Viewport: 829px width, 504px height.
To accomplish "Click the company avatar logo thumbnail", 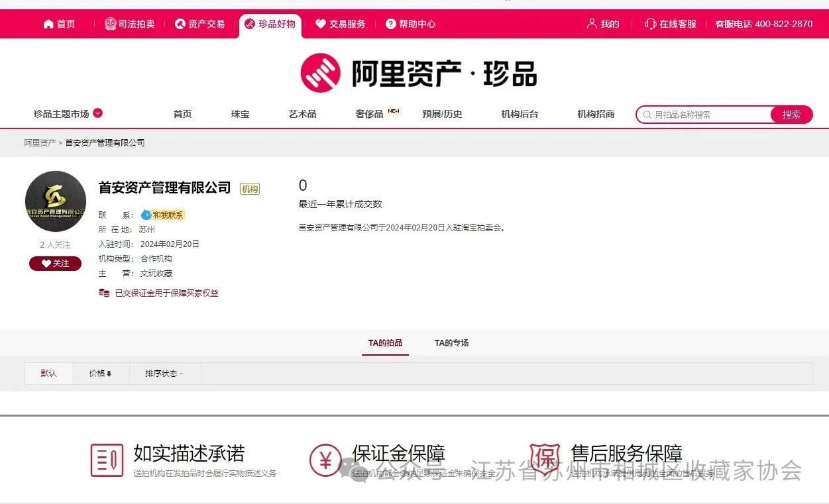I will click(56, 201).
